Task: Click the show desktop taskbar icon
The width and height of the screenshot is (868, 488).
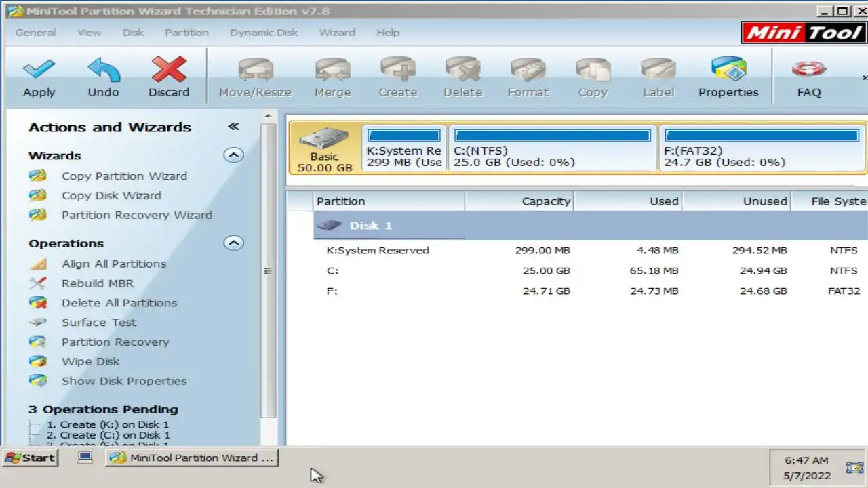Action: click(85, 457)
